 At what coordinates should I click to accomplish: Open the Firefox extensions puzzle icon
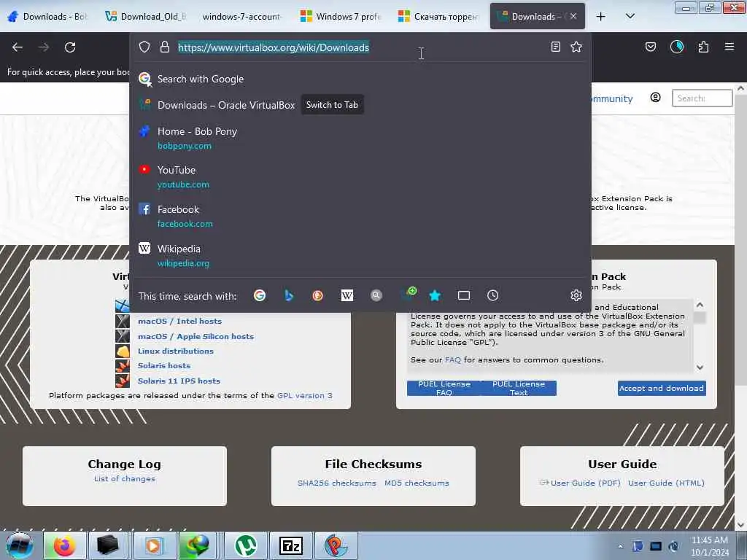click(x=703, y=47)
